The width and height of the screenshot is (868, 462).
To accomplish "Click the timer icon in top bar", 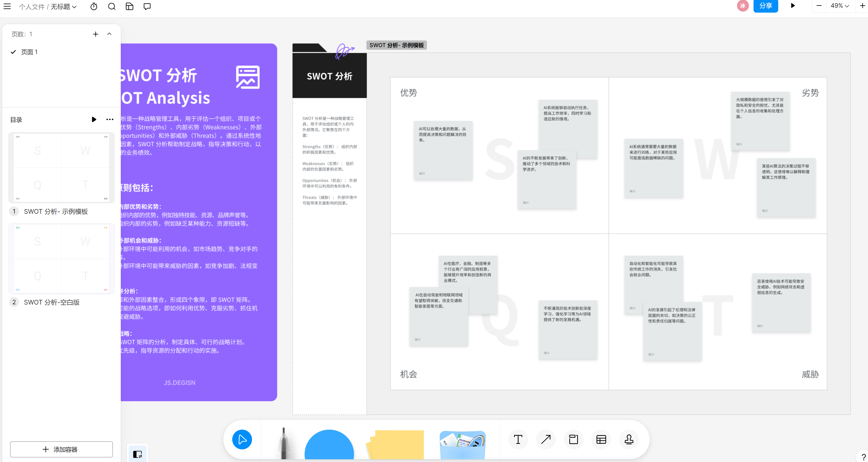I will tap(94, 6).
